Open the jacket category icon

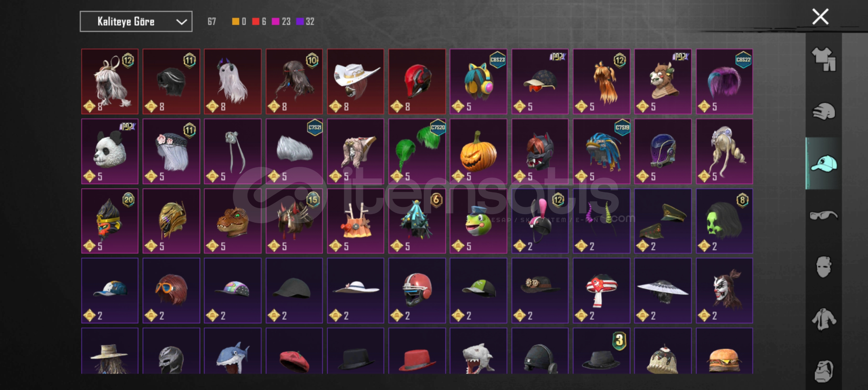(x=824, y=319)
